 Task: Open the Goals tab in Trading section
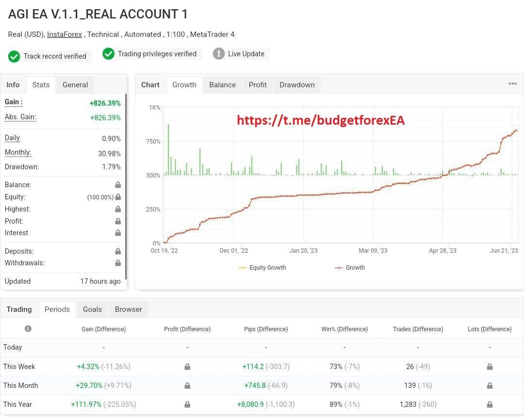[x=92, y=309]
